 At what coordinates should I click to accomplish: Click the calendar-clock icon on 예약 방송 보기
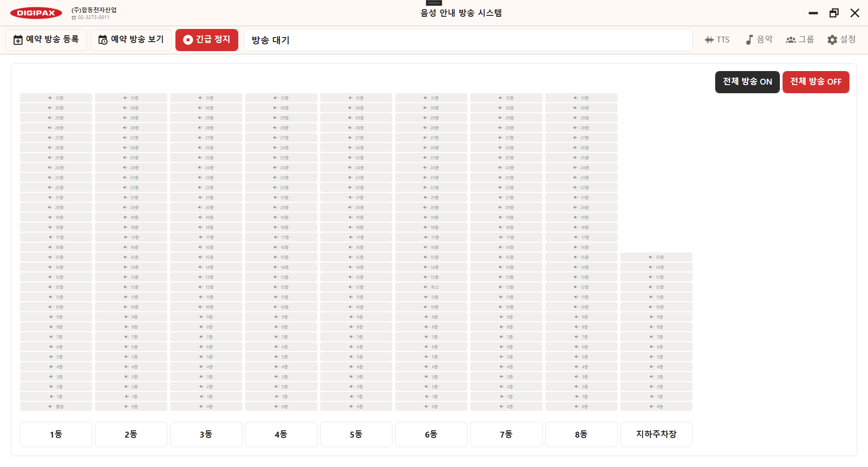coord(103,40)
